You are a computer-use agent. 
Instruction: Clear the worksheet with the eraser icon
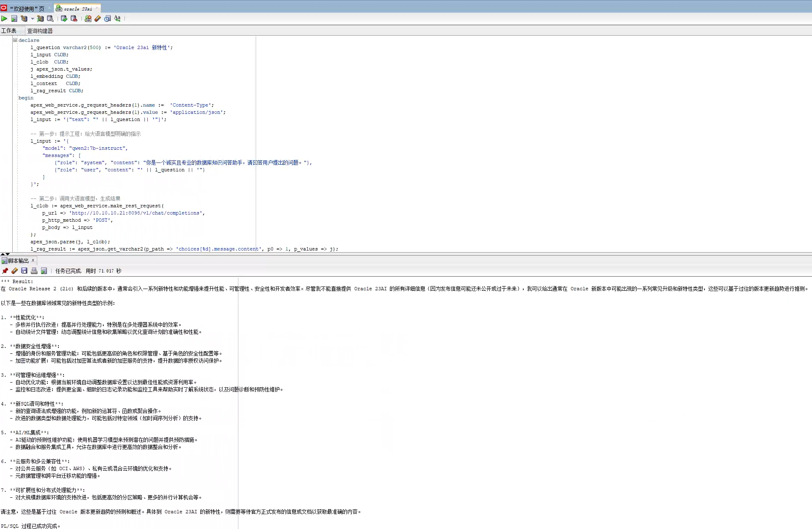tap(98, 19)
